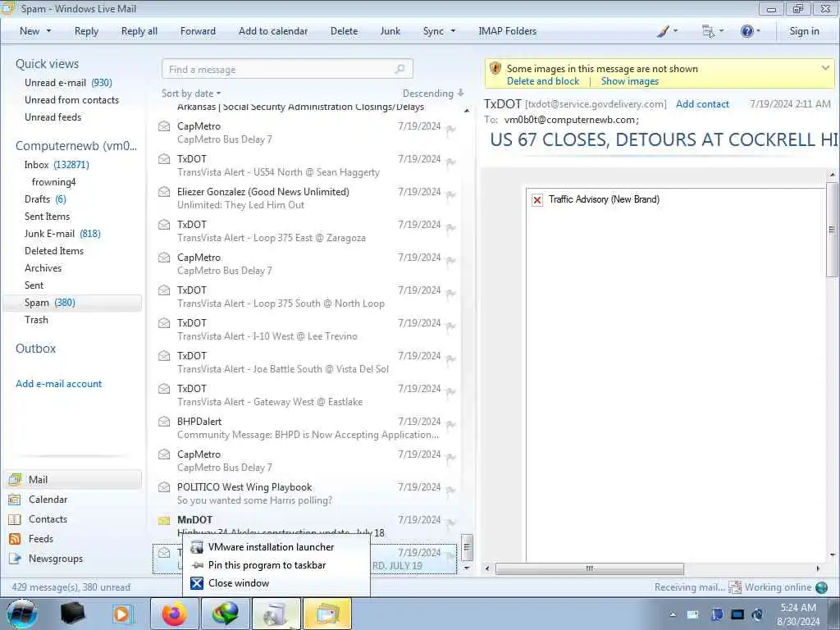This screenshot has width=840, height=630.
Task: Collapse the info bar chevron
Action: (825, 68)
